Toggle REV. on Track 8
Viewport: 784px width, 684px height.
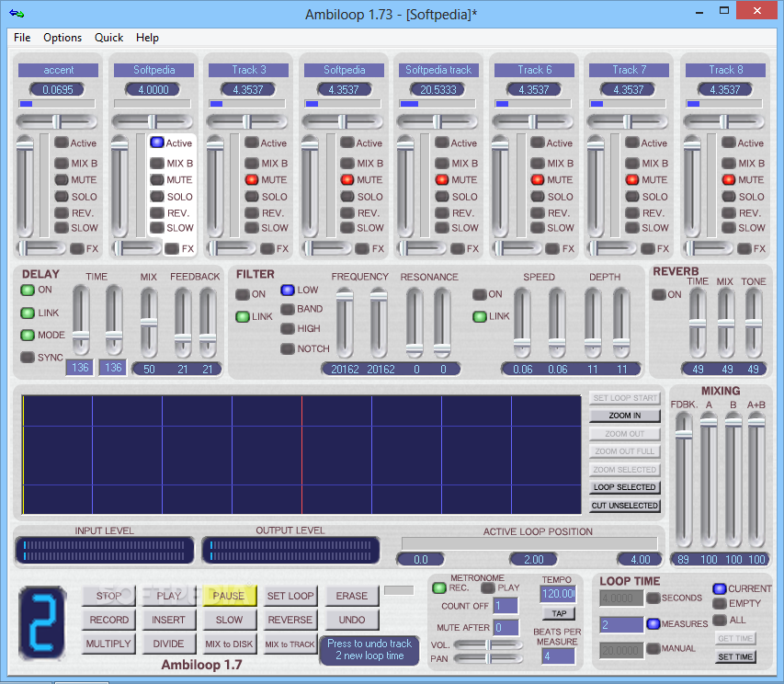point(729,213)
